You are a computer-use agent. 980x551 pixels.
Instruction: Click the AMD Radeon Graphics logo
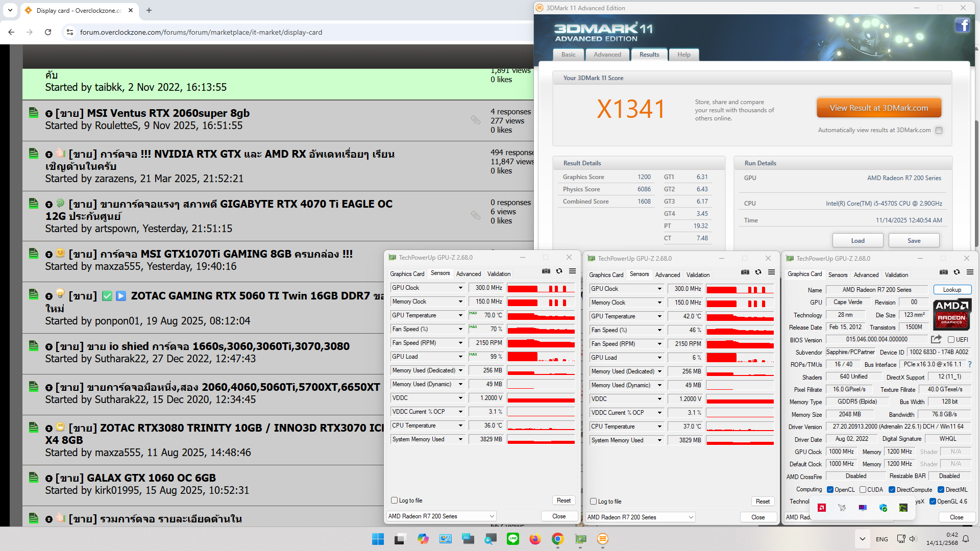(951, 315)
